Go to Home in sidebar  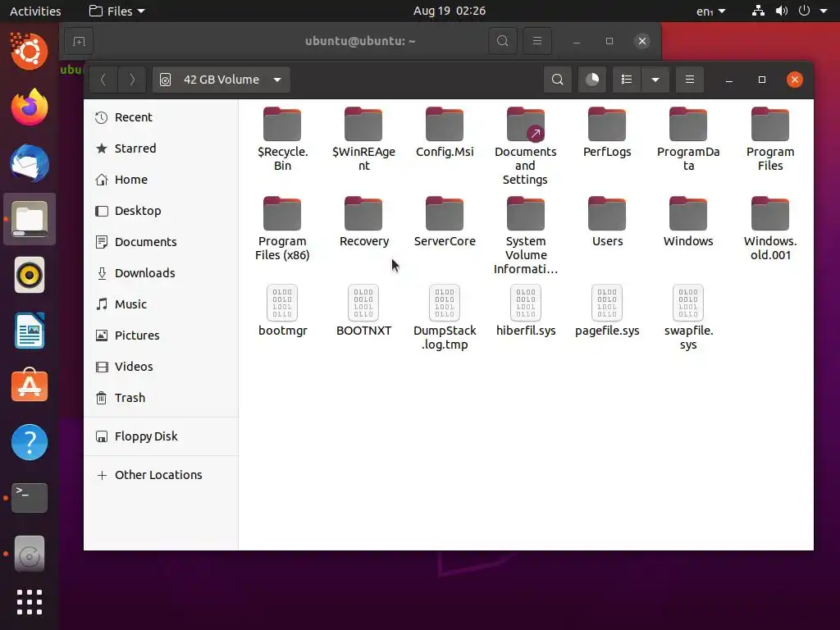tap(161, 180)
